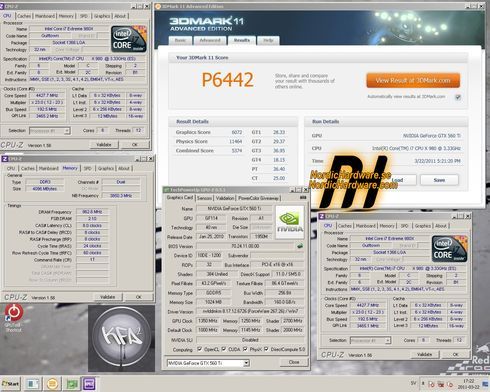Screen dimensions: 490x392
Task: Open the Sensors tab in GPU-Z
Action: pos(204,198)
